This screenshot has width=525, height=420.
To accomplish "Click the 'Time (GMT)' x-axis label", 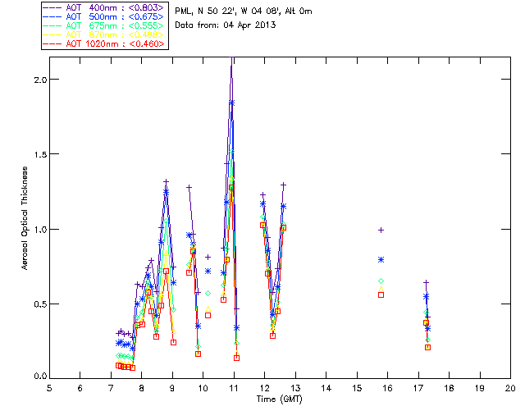I will coord(279,399).
